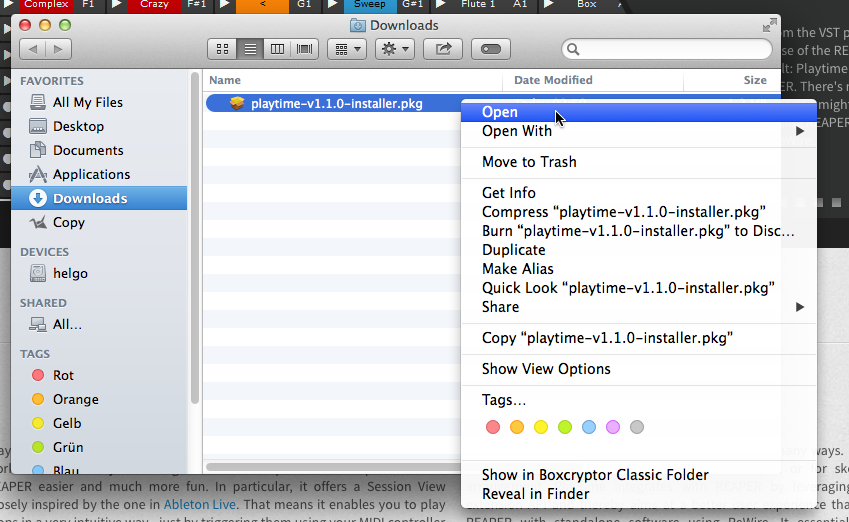Switch to icon view
The width and height of the screenshot is (849, 522).
click(222, 49)
